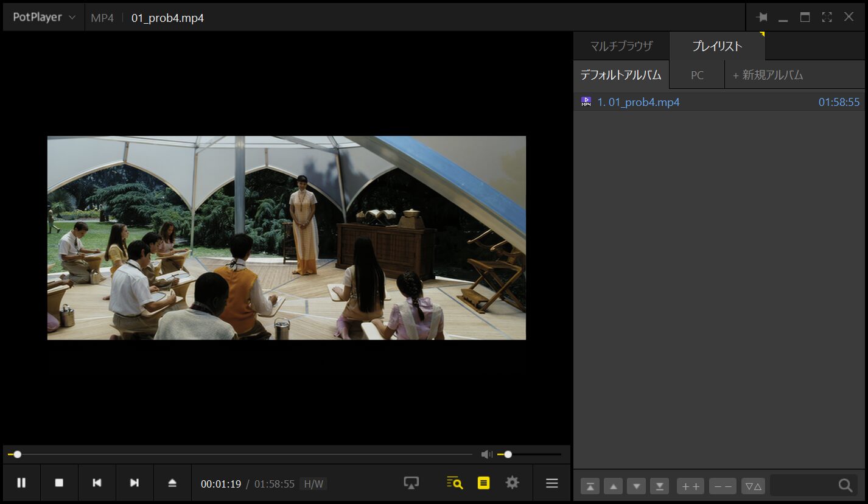Click the volume slider handle

(508, 454)
